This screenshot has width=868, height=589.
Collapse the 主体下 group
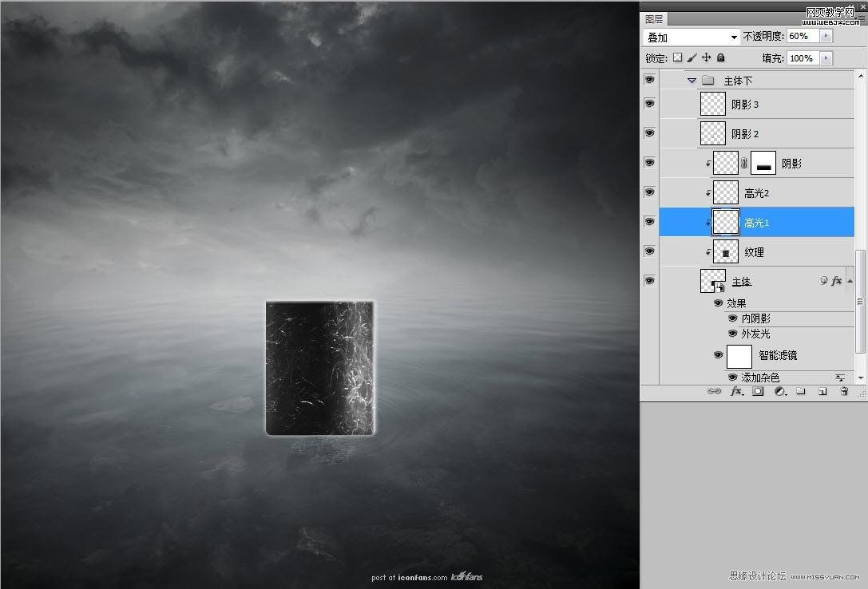tap(690, 80)
